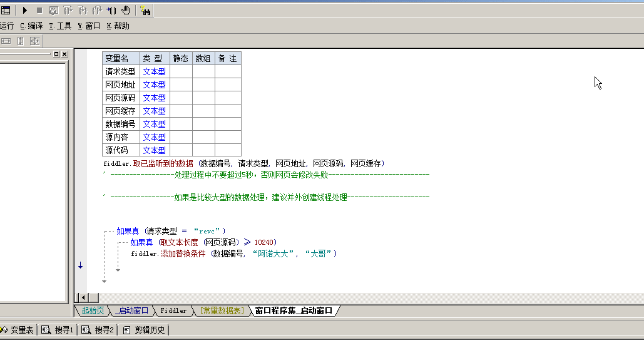Viewport: 644px width, 348px height.
Task: Click the 取已监听到的数据 method call
Action: click(x=163, y=163)
